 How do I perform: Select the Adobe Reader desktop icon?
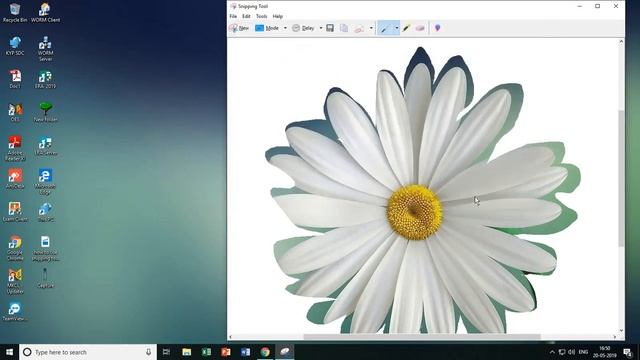pos(15,148)
